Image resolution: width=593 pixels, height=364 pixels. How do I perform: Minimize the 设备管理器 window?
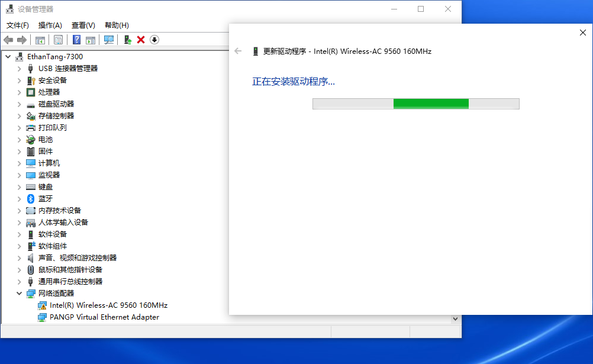pos(394,9)
